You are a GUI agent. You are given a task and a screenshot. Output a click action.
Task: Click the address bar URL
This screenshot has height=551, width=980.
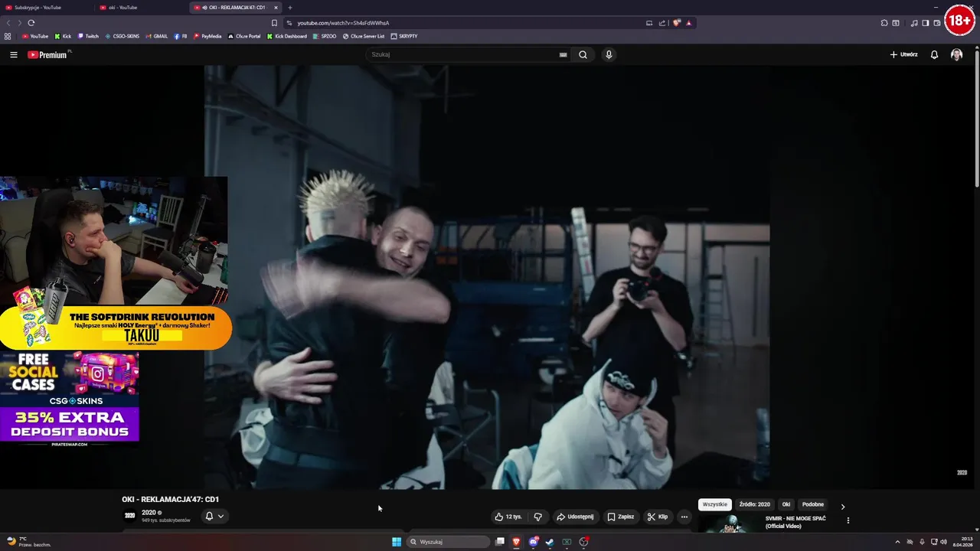coord(343,23)
